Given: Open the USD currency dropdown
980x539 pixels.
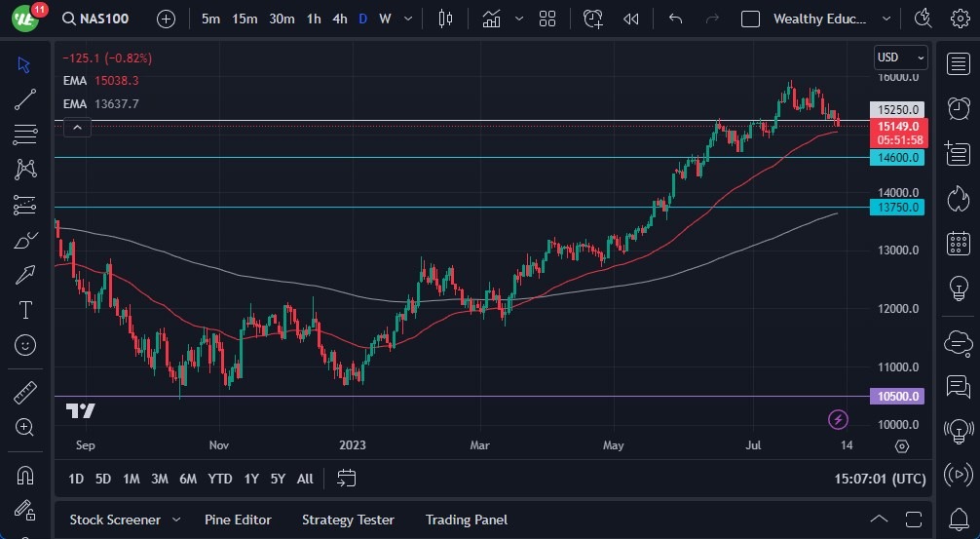Looking at the screenshot, I should [x=899, y=58].
